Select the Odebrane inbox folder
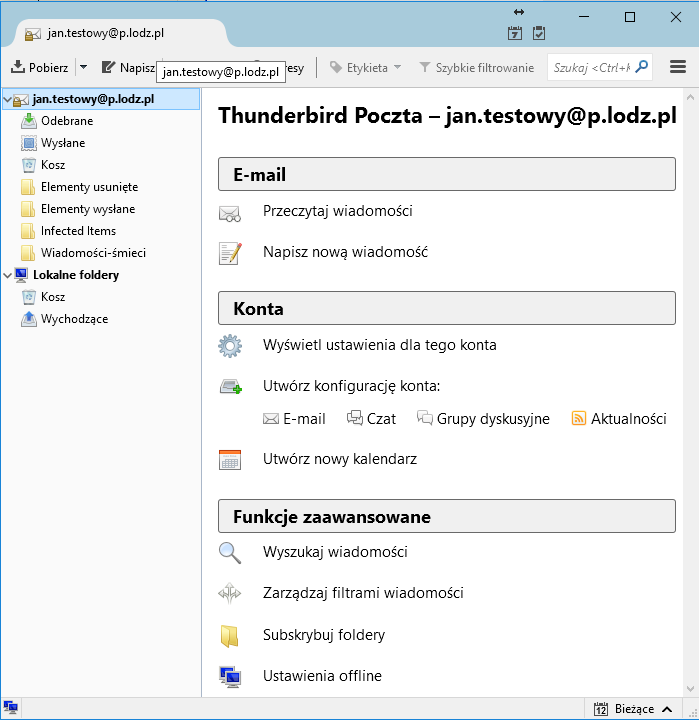 tap(66, 121)
